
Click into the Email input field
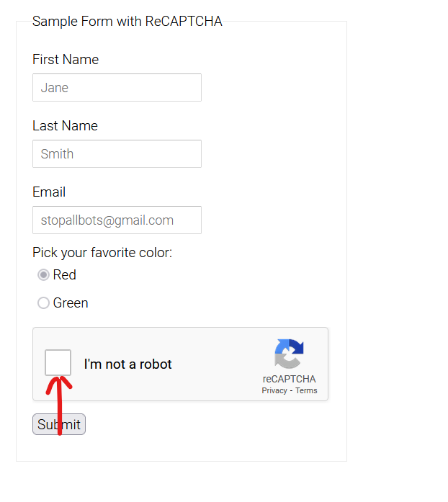tap(117, 220)
